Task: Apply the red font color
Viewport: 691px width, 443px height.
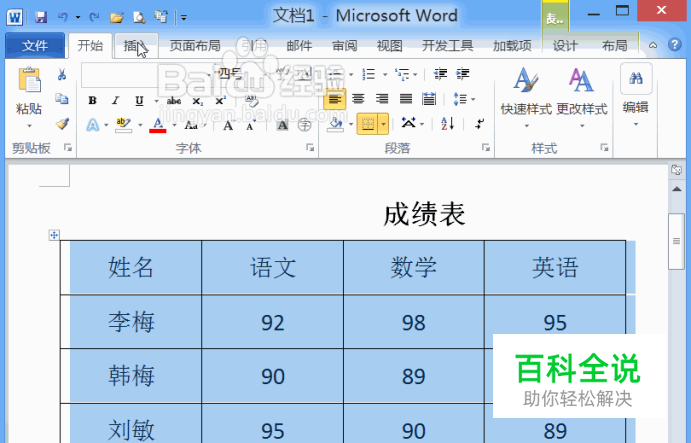Action: (x=158, y=125)
